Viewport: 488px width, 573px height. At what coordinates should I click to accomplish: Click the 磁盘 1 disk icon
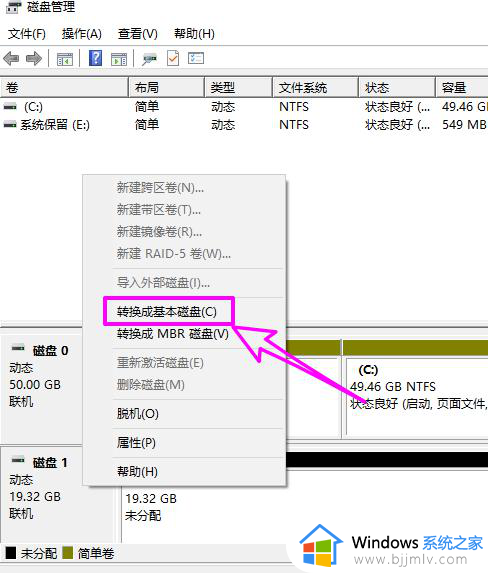point(18,460)
